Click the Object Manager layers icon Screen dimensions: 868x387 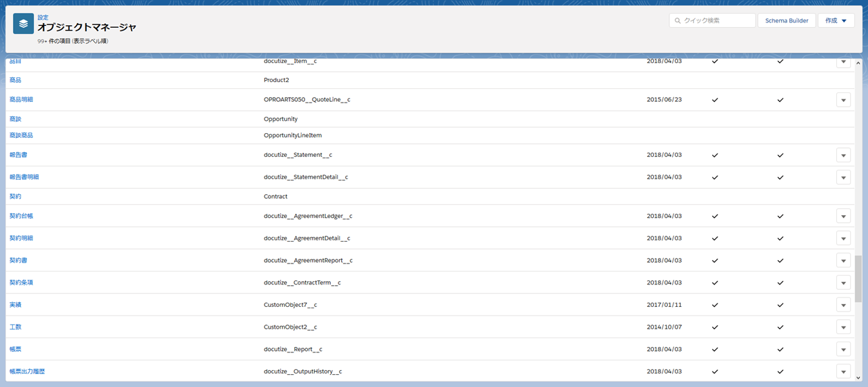[x=24, y=24]
